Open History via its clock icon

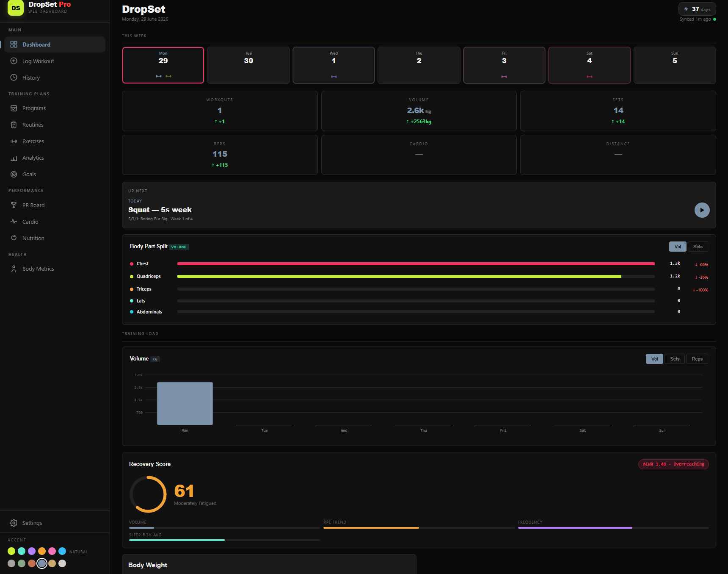(14, 78)
